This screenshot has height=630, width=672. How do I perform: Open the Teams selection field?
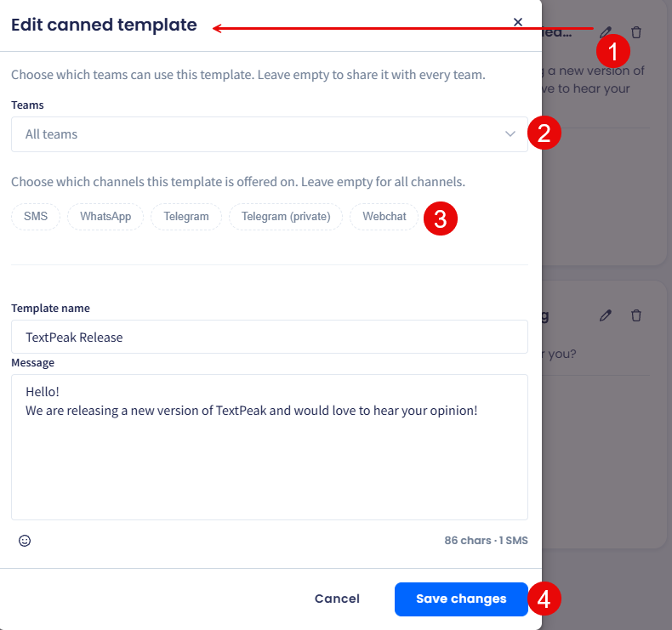(270, 134)
